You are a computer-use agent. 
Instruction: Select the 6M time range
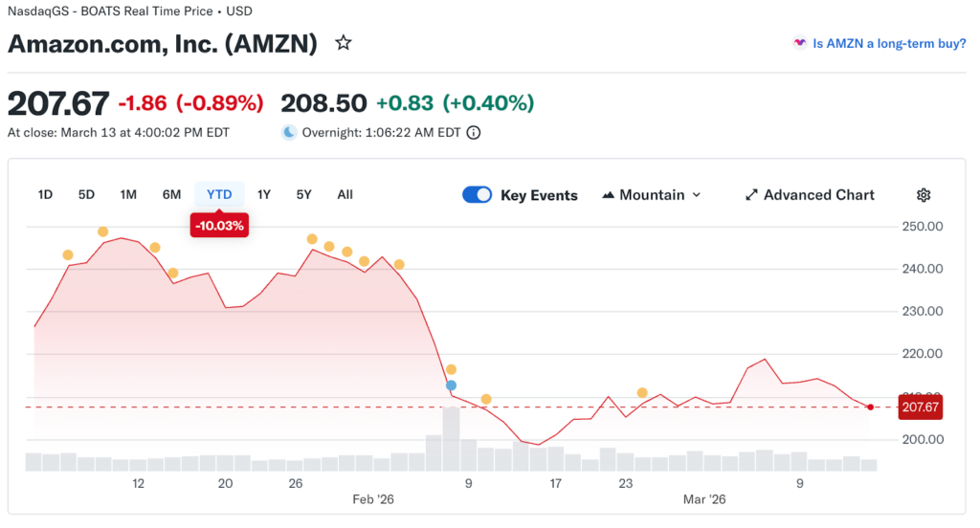171,195
